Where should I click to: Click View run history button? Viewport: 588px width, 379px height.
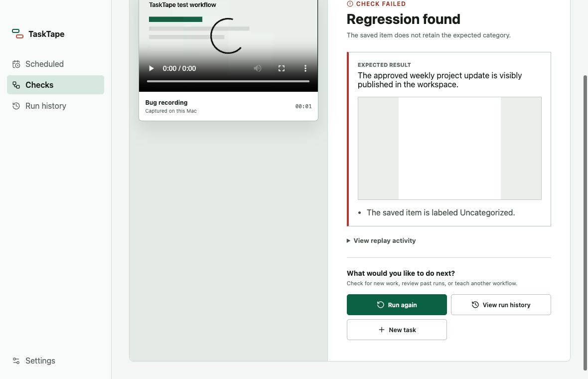tap(501, 305)
